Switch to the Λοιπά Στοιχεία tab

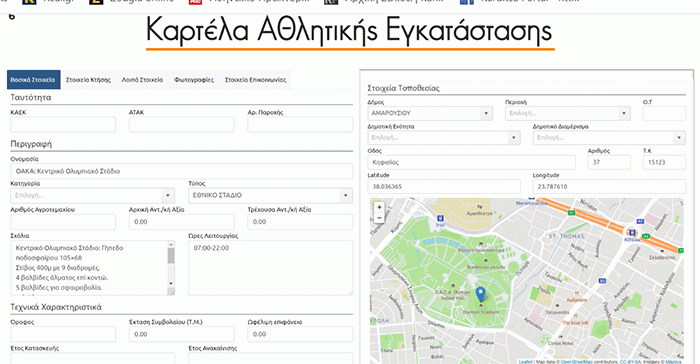(x=142, y=79)
